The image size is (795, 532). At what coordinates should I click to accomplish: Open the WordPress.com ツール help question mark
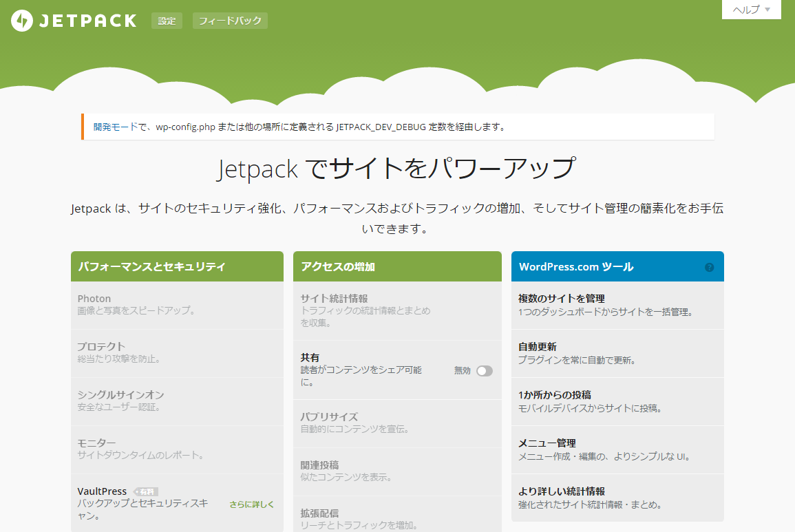tap(710, 267)
